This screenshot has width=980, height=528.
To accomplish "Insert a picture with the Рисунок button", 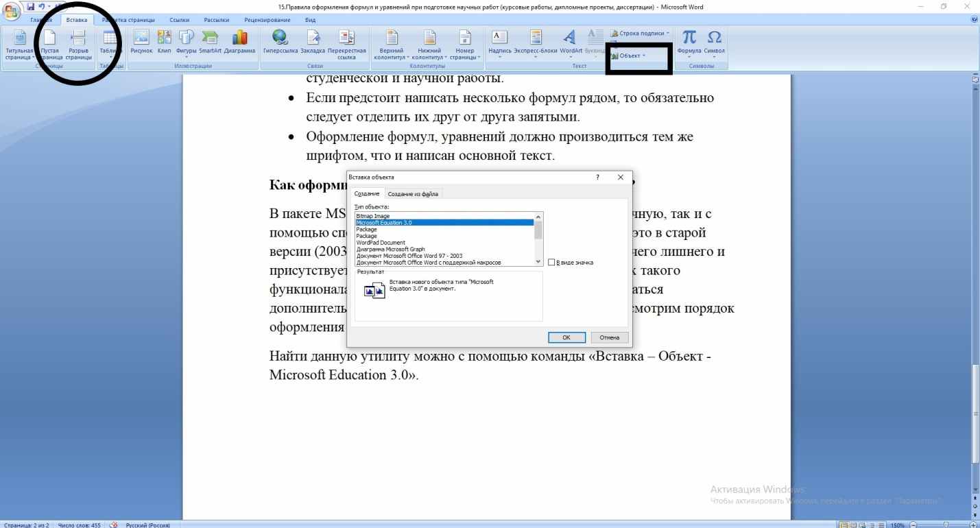I will tap(141, 43).
